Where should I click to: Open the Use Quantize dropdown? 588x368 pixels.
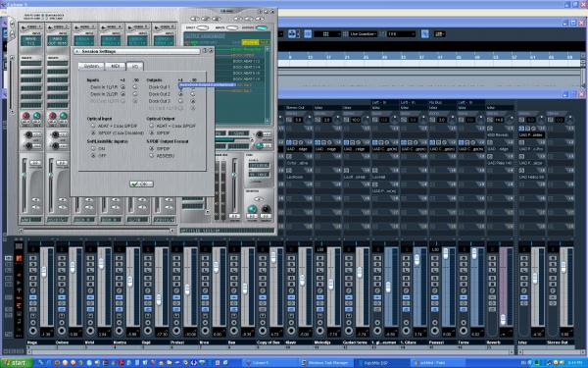pos(363,33)
